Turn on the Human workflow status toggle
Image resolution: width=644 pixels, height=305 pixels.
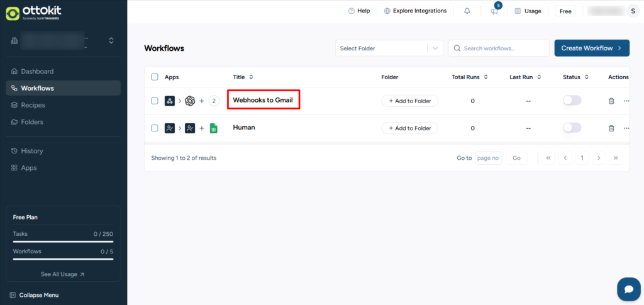click(572, 128)
